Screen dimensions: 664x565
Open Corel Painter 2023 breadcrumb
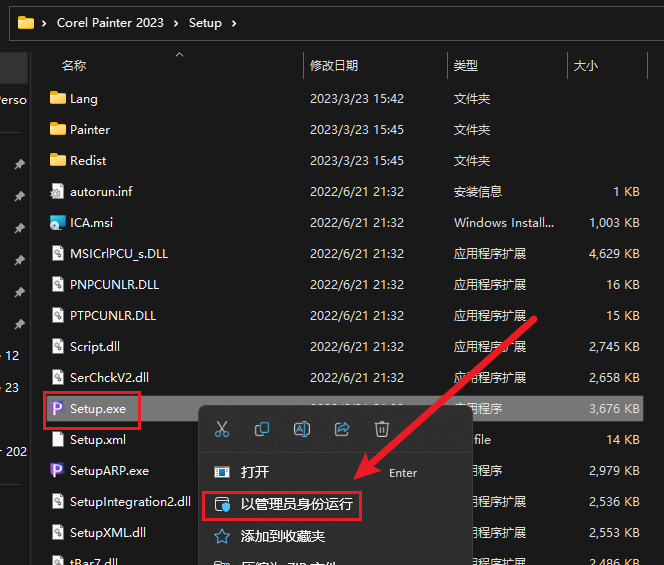[110, 23]
